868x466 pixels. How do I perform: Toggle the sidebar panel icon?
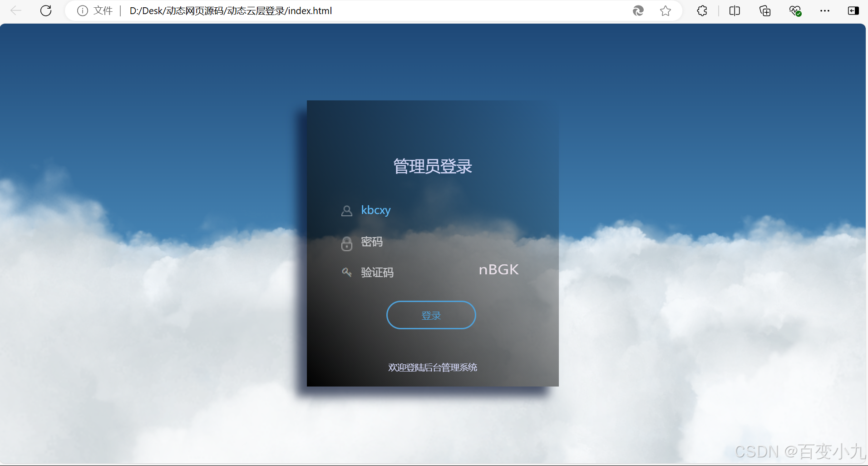pyautogui.click(x=853, y=10)
